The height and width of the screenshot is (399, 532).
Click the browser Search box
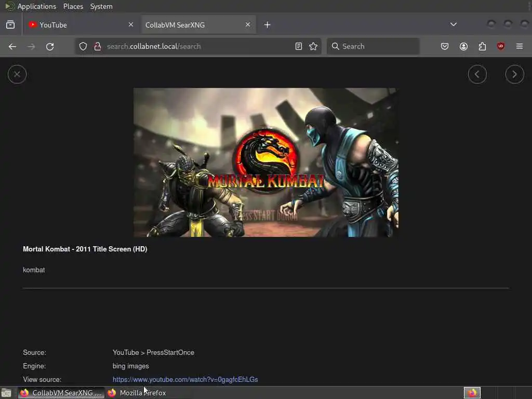click(373, 46)
